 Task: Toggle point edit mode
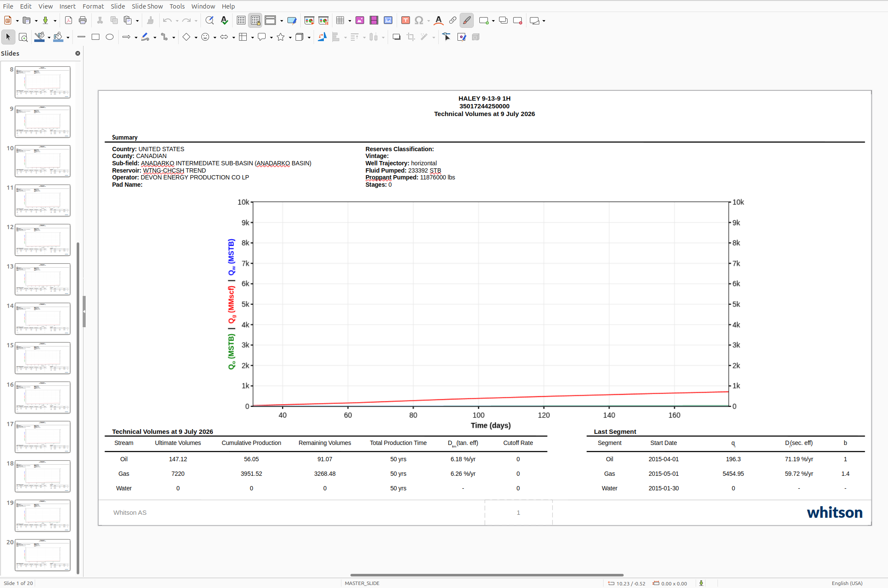coord(447,37)
